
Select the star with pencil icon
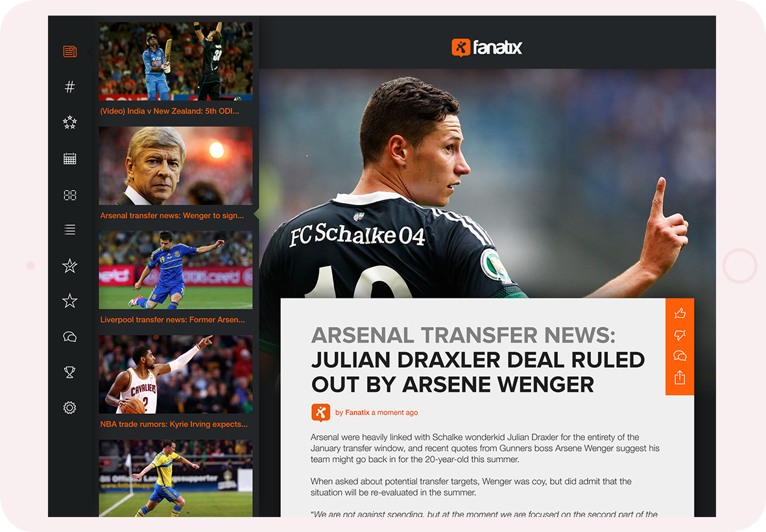[x=70, y=266]
